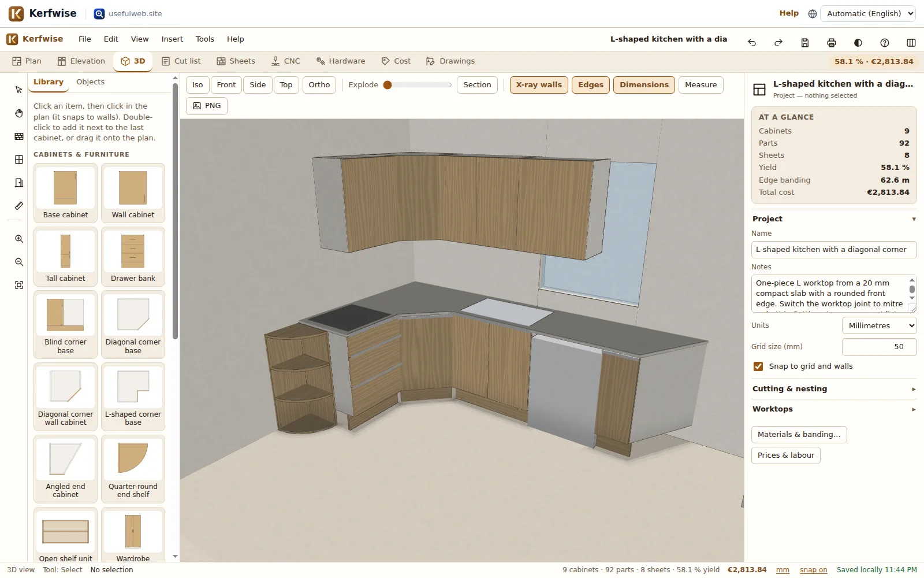
Task: Click the Explode slider handle
Action: pos(388,85)
